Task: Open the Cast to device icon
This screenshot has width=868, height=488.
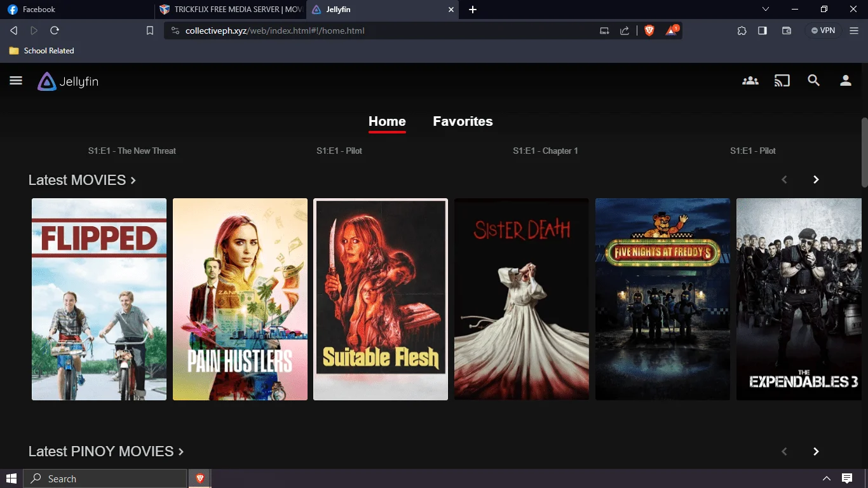Action: (x=782, y=81)
